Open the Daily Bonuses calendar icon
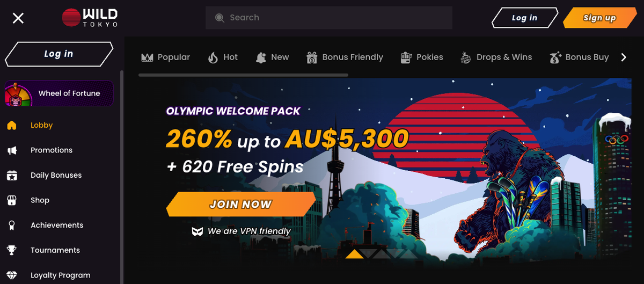The height and width of the screenshot is (284, 644). click(12, 175)
